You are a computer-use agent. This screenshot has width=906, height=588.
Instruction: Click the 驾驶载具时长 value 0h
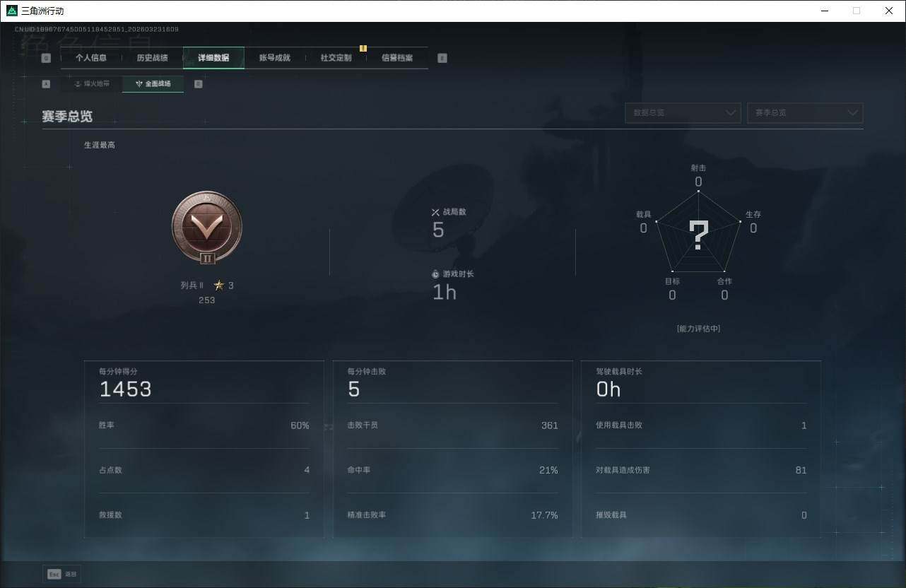pos(608,389)
